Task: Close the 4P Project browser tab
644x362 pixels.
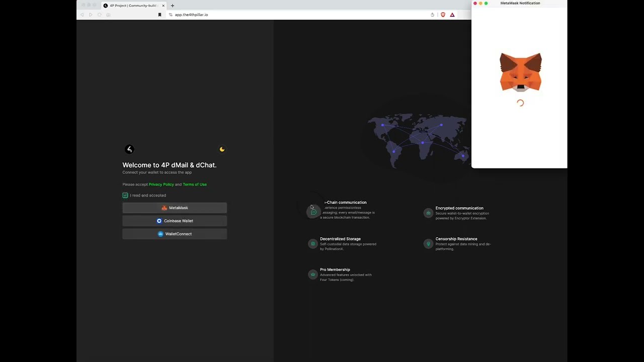Action: (x=163, y=6)
